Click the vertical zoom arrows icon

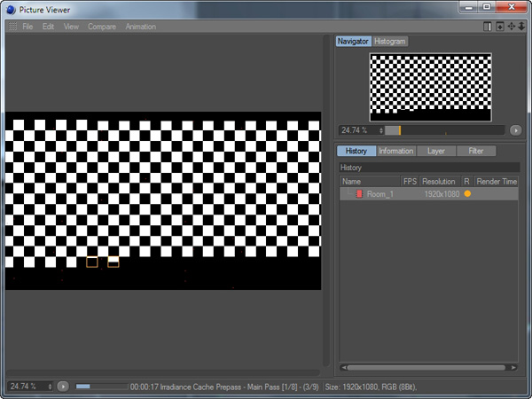tap(521, 27)
